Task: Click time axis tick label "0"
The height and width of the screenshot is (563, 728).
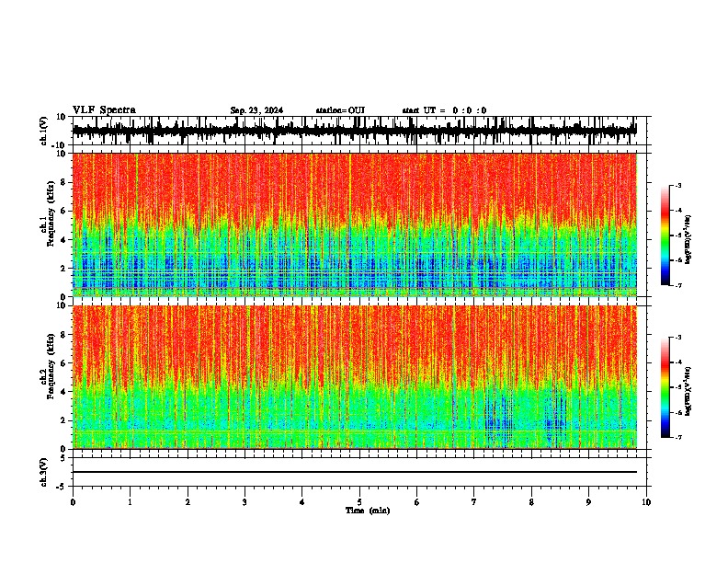Action: click(73, 502)
